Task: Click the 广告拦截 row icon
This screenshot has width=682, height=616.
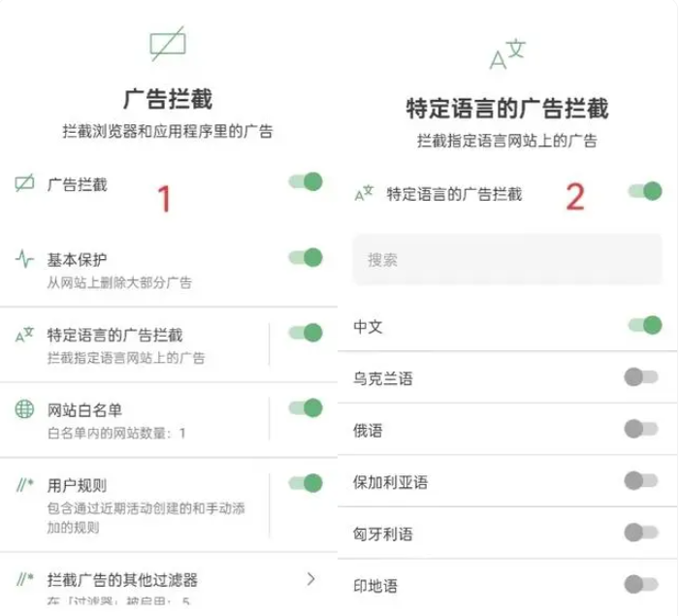Action: click(25, 182)
